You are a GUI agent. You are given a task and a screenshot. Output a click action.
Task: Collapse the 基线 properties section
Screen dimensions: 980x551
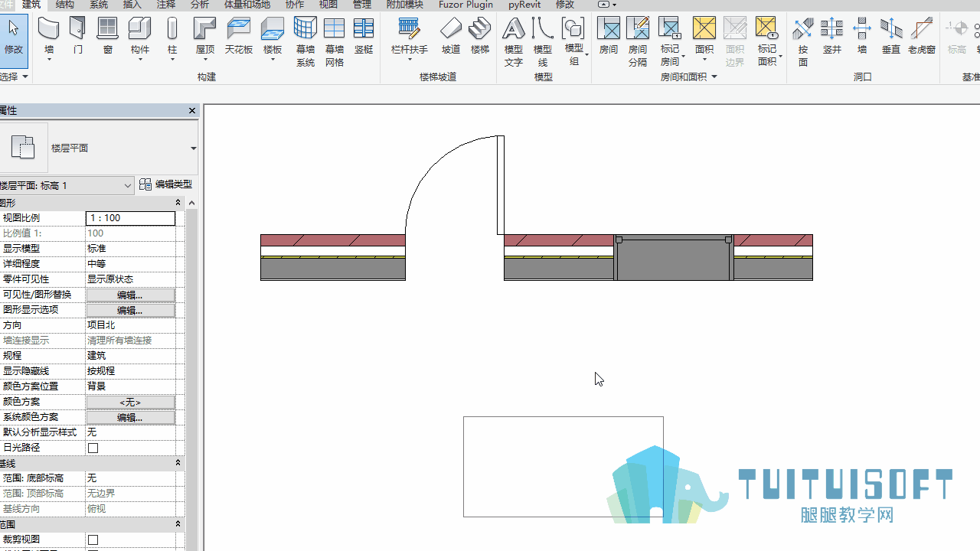[178, 463]
